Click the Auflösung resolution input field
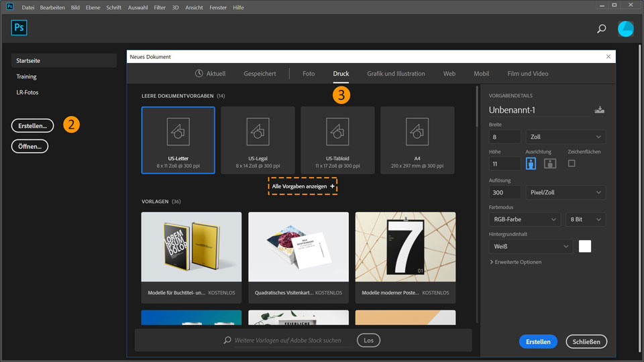The image size is (644, 362). [x=504, y=192]
